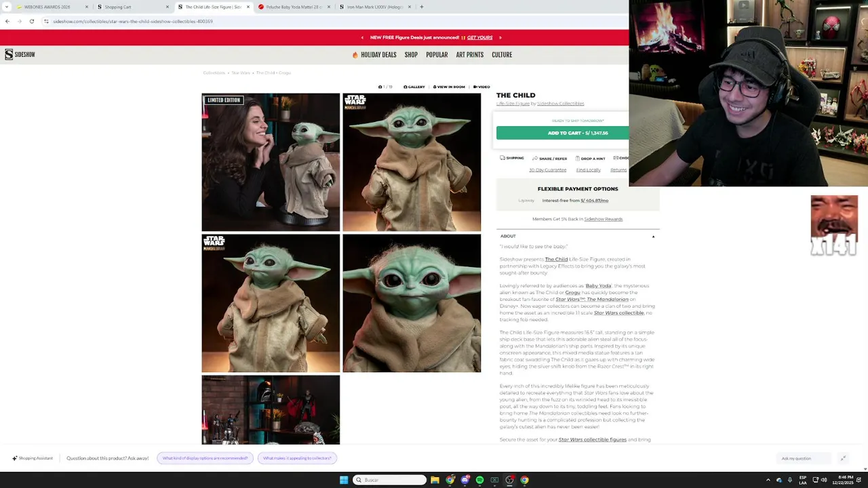Open the GALLERY view
This screenshot has width=868, height=488.
414,87
